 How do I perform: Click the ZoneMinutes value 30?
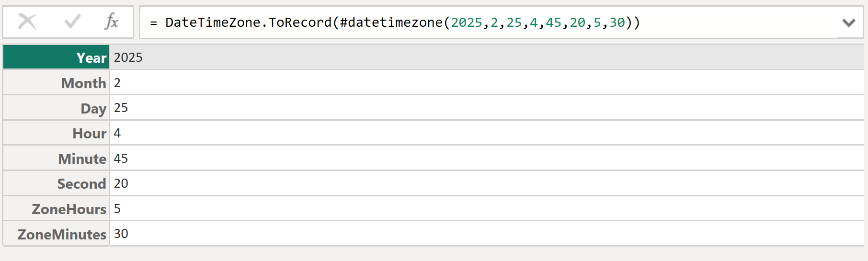coord(121,234)
